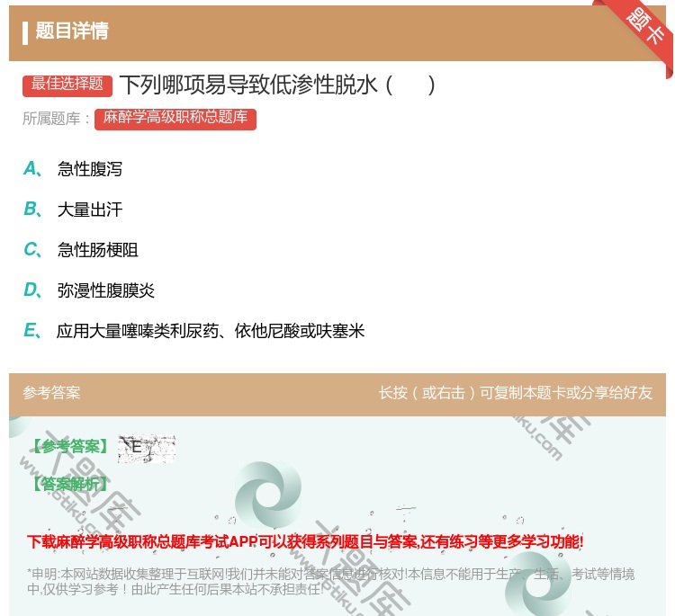Click the question text 下列哪项易导致低渗性脱水
675x616 pixels.
tap(277, 85)
